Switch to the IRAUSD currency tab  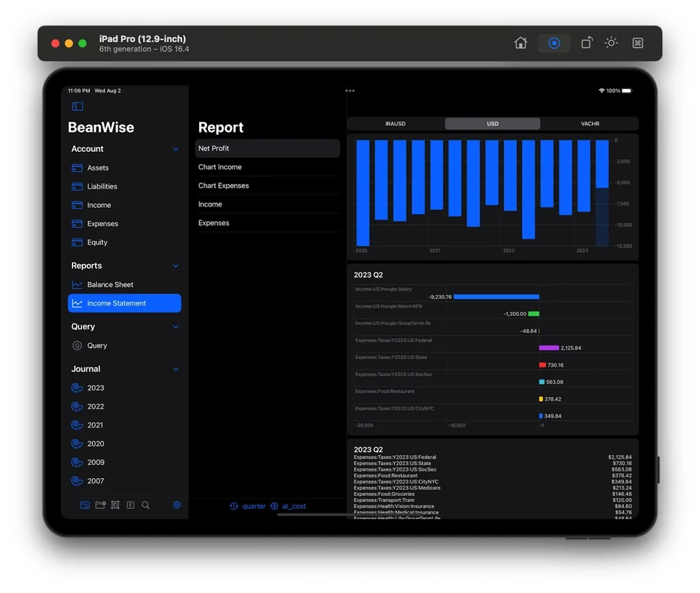(x=395, y=124)
